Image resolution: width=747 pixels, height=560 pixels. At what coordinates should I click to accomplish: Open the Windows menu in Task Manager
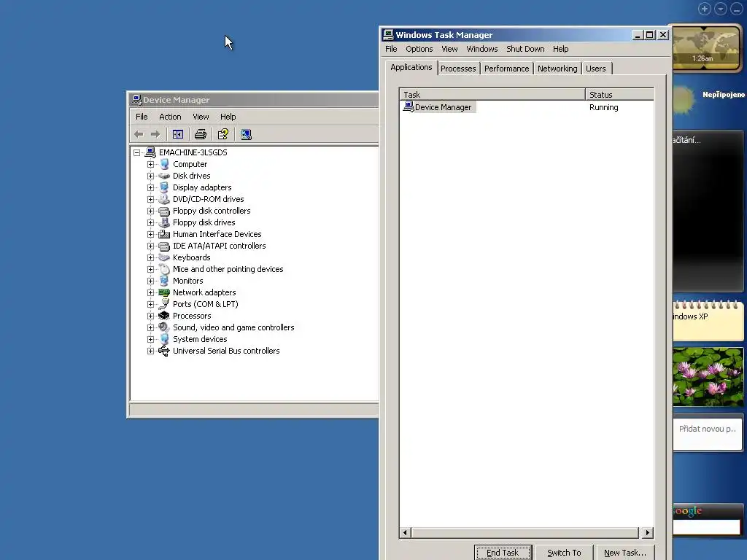481,49
